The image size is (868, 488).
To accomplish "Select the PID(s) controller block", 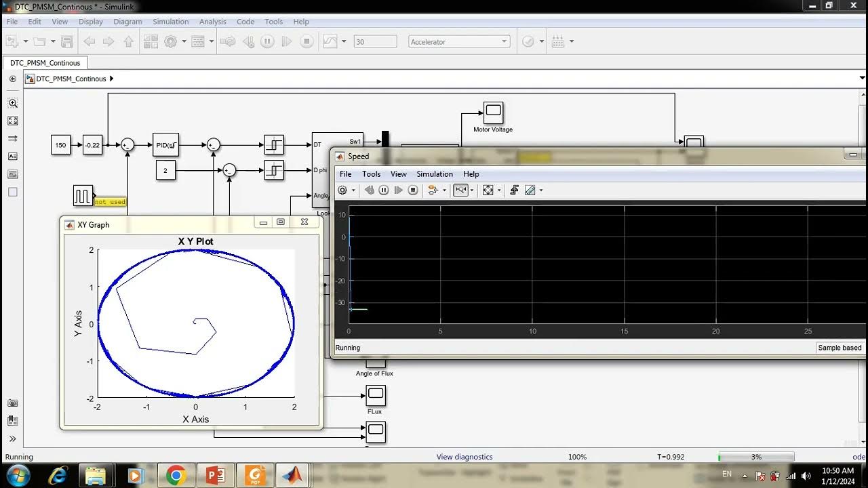I will (166, 145).
